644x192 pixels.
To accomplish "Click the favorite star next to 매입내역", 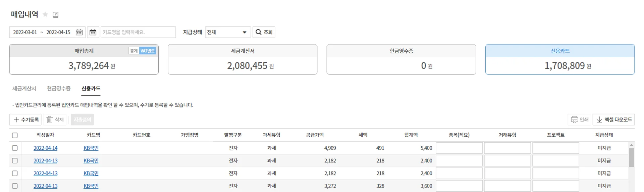I will click(45, 14).
